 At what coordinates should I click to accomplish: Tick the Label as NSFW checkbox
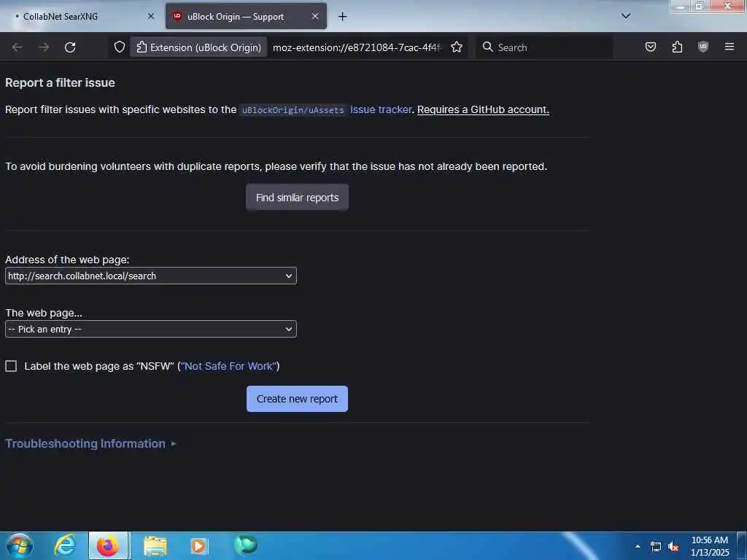click(x=11, y=366)
